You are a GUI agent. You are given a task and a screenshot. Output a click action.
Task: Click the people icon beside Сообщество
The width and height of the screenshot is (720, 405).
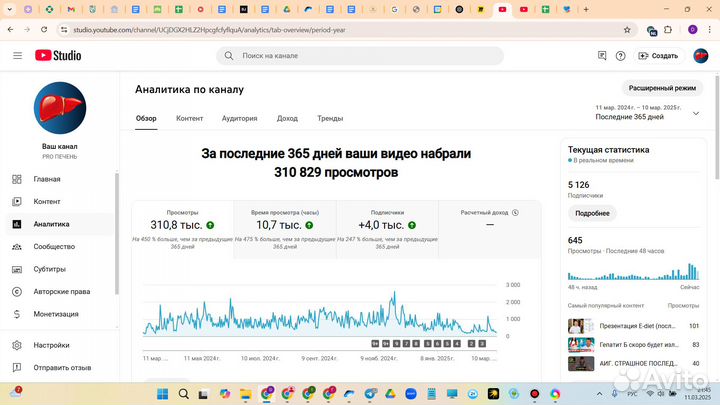coord(17,247)
